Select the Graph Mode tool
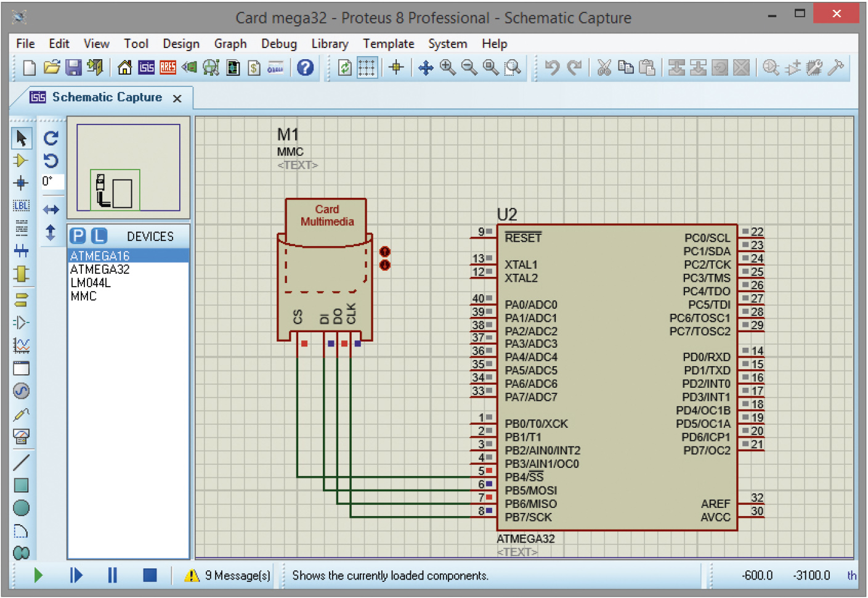Image resolution: width=868 pixels, height=598 pixels. pyautogui.click(x=21, y=345)
